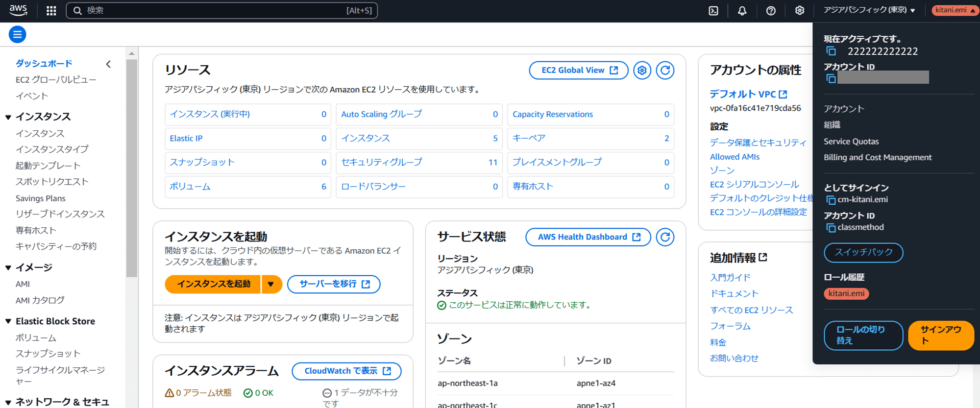Collapse the Elastic Block Store section
The height and width of the screenshot is (408, 980).
[x=8, y=321]
